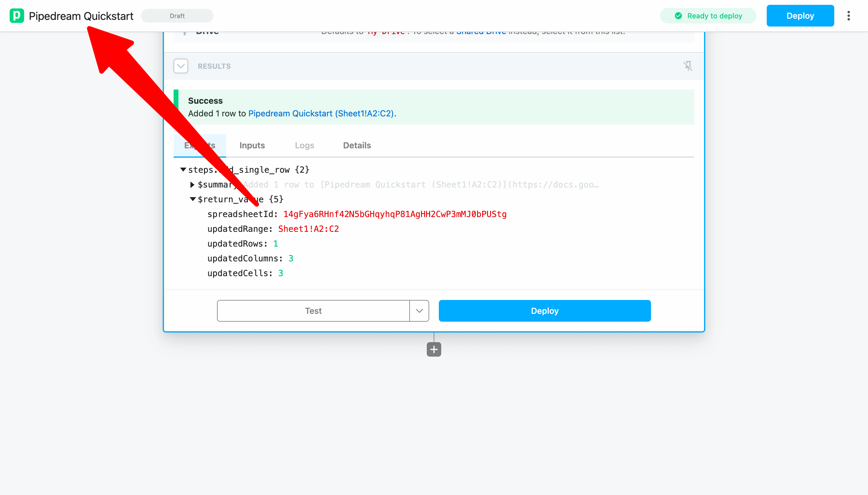The height and width of the screenshot is (495, 868).
Task: Open the Test button dropdown arrow
Action: tap(419, 311)
